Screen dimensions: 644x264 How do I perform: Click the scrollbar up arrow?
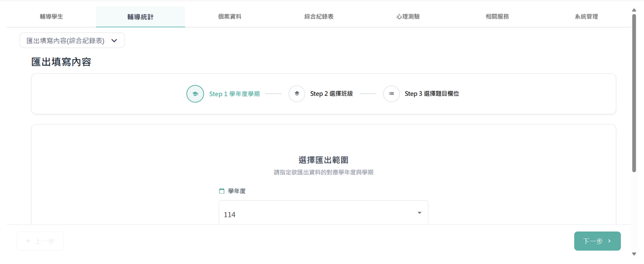[x=634, y=10]
